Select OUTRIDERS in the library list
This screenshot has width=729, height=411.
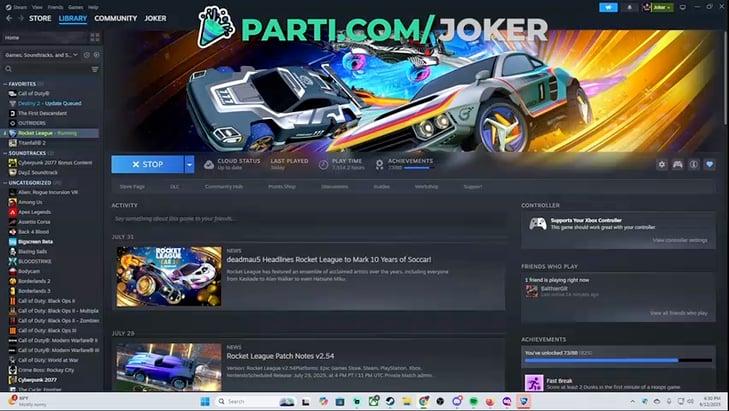point(32,123)
